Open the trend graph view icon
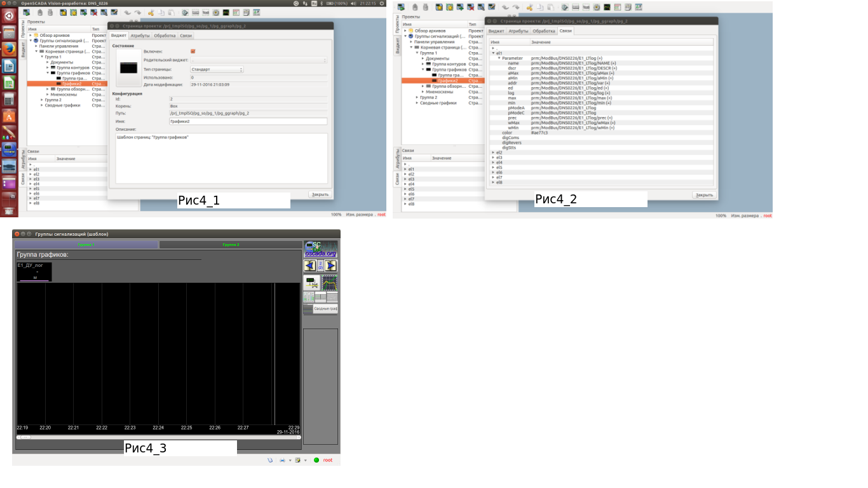Viewport: 868px width, 488px height. (x=329, y=283)
